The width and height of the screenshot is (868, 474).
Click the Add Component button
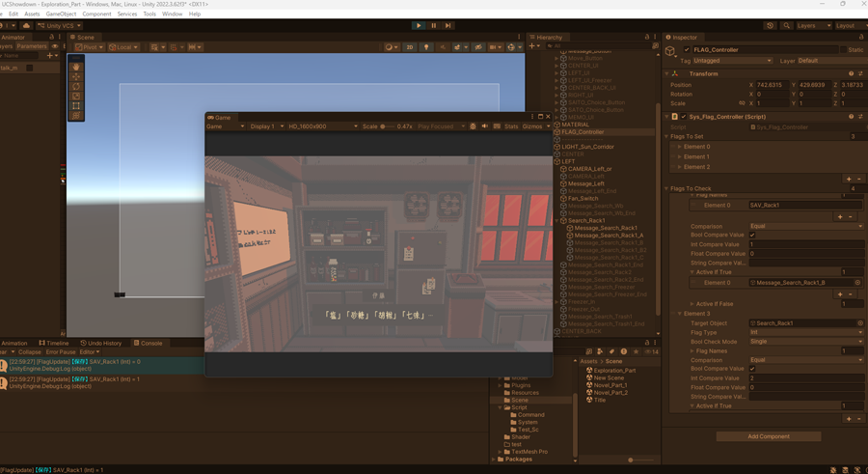click(768, 436)
